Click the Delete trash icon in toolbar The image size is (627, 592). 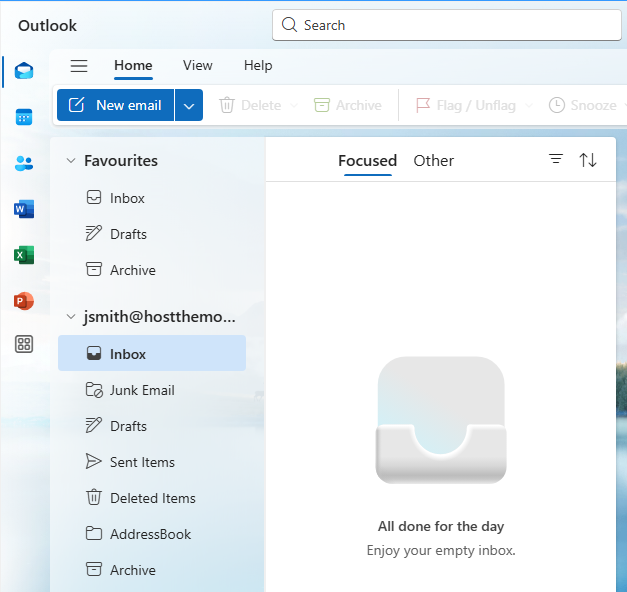(x=227, y=105)
